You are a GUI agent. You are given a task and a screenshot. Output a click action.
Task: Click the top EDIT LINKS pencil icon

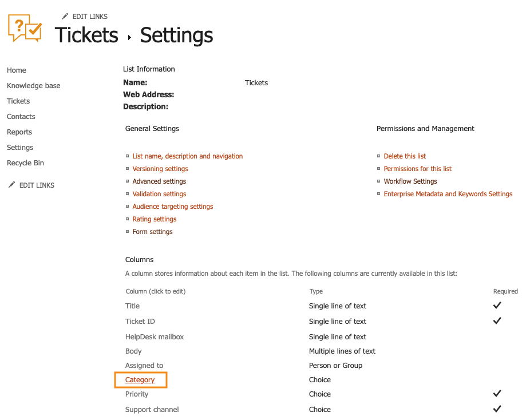click(65, 17)
